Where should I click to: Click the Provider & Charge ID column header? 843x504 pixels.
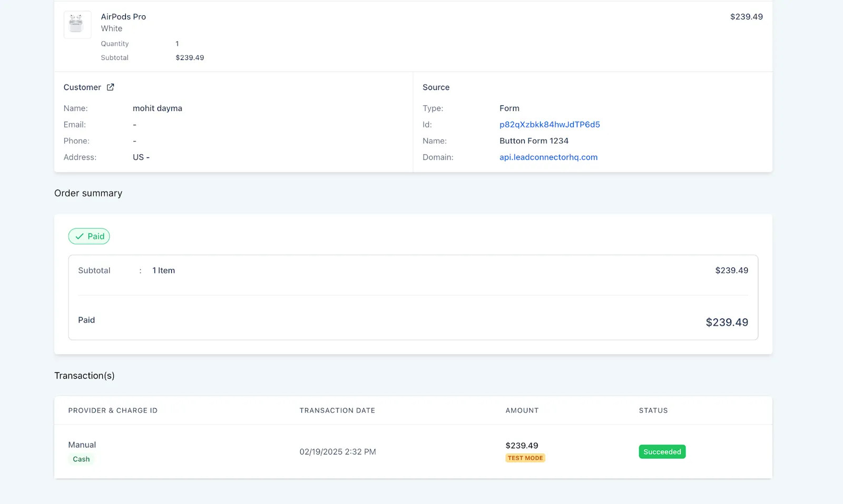click(x=113, y=411)
